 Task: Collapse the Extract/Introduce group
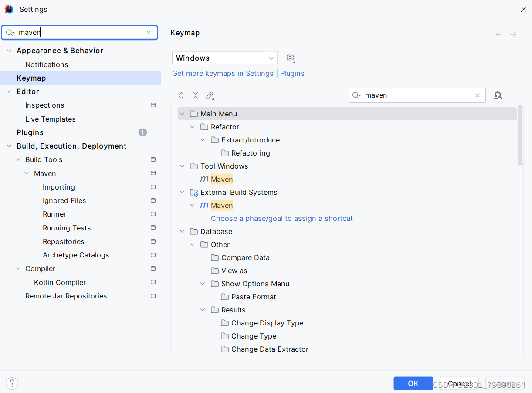point(203,140)
